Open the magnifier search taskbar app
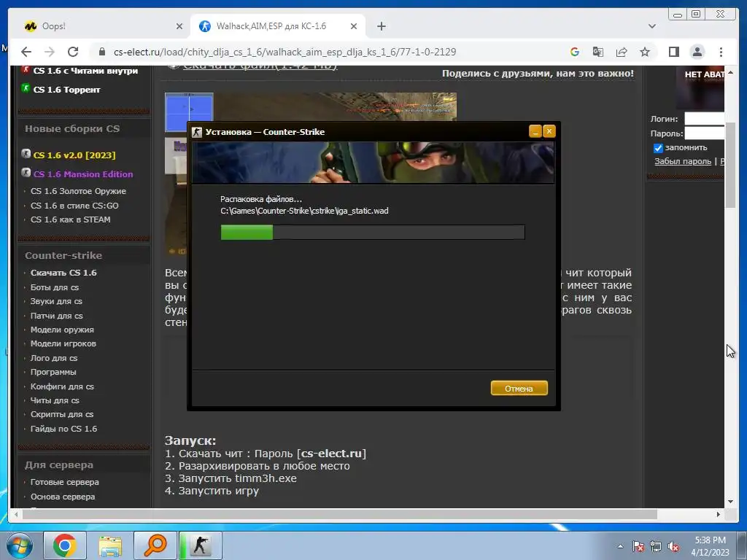The width and height of the screenshot is (747, 560). [155, 545]
